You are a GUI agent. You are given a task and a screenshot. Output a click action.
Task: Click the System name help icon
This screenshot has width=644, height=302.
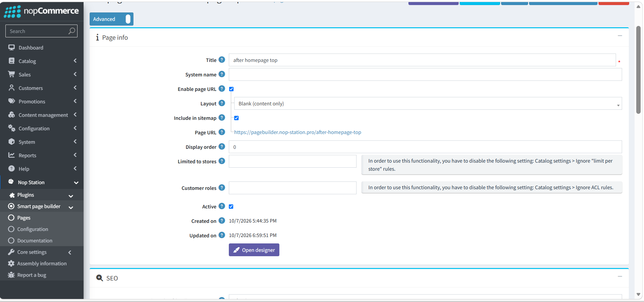coord(222,74)
